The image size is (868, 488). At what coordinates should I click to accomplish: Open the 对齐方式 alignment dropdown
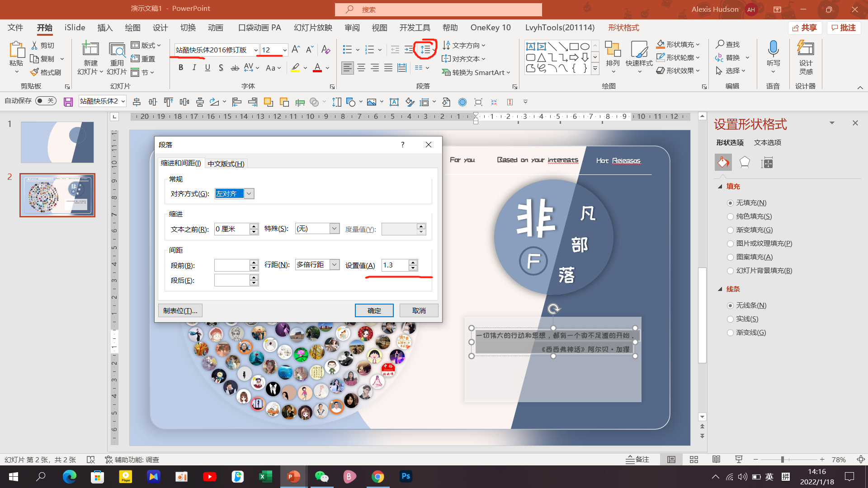pos(249,194)
